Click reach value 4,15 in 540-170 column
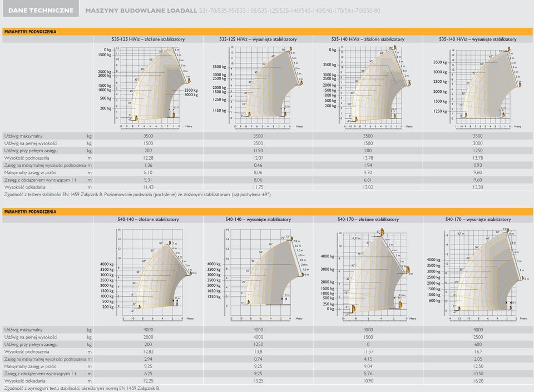534x392 pixels. coord(368,359)
